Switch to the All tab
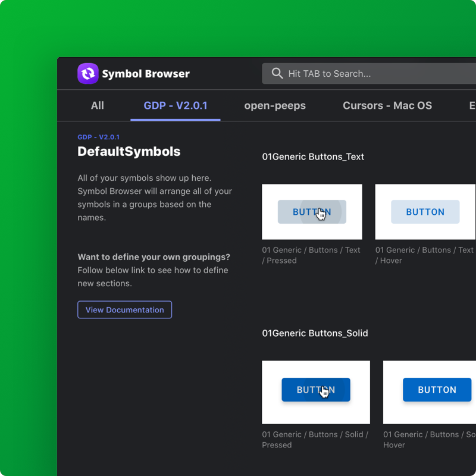 pyautogui.click(x=97, y=105)
